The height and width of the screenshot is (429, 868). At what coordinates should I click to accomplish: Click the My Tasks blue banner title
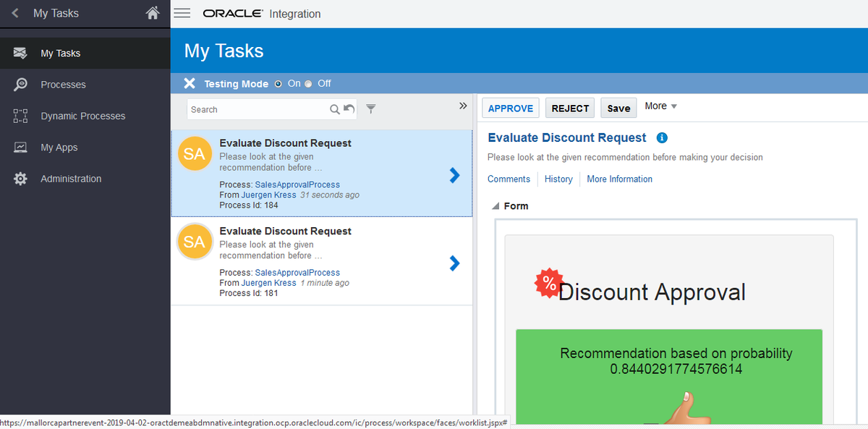pyautogui.click(x=224, y=51)
